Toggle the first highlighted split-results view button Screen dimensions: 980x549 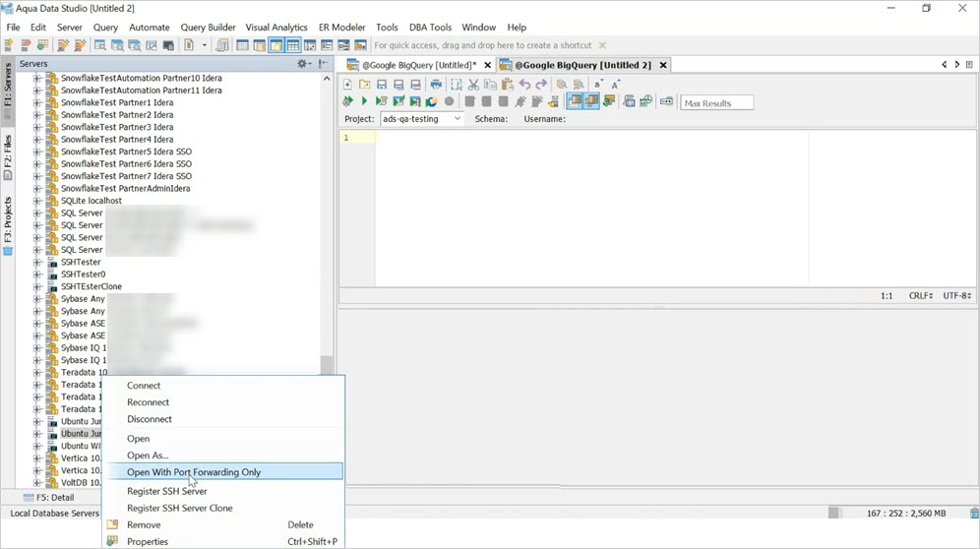click(x=574, y=100)
